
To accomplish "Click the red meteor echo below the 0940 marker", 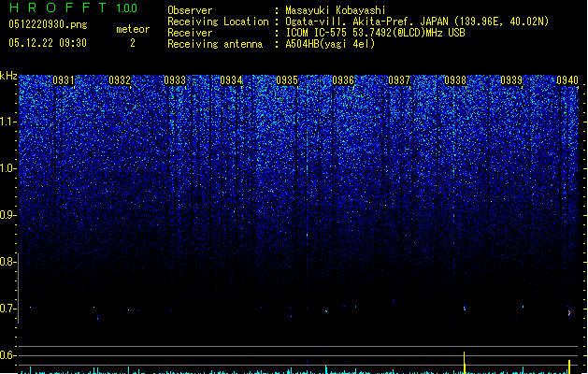I will coord(569,312).
